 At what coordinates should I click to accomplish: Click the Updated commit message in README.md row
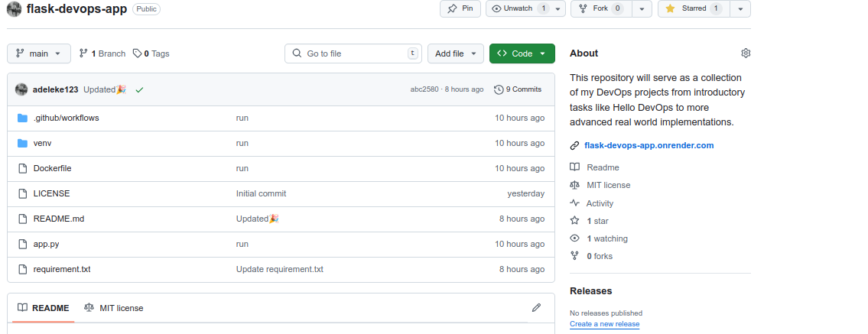(x=258, y=219)
